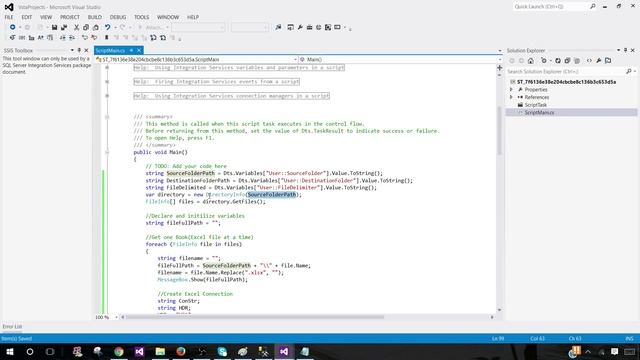Open the BUILD menu
This screenshot has height=360, width=640.
click(x=95, y=17)
